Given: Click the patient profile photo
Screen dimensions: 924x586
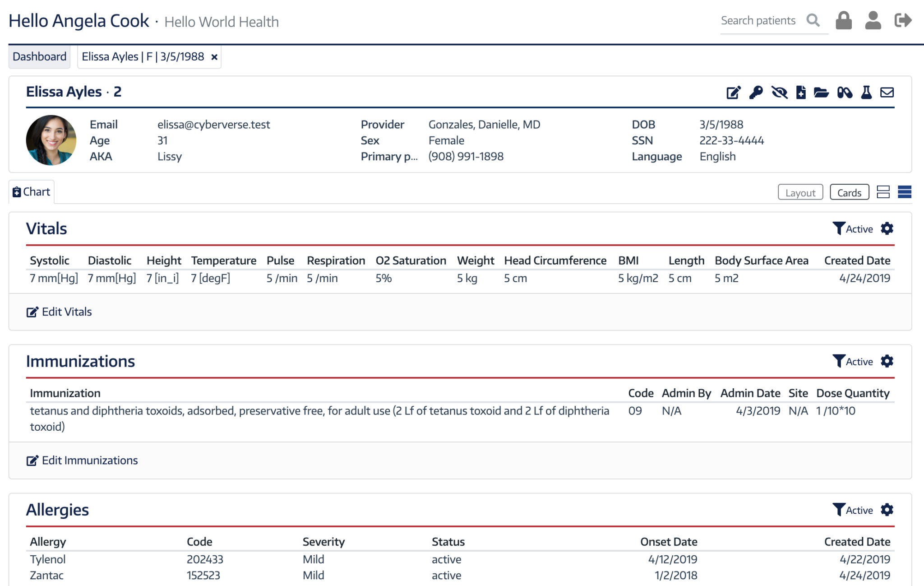Looking at the screenshot, I should tap(51, 140).
